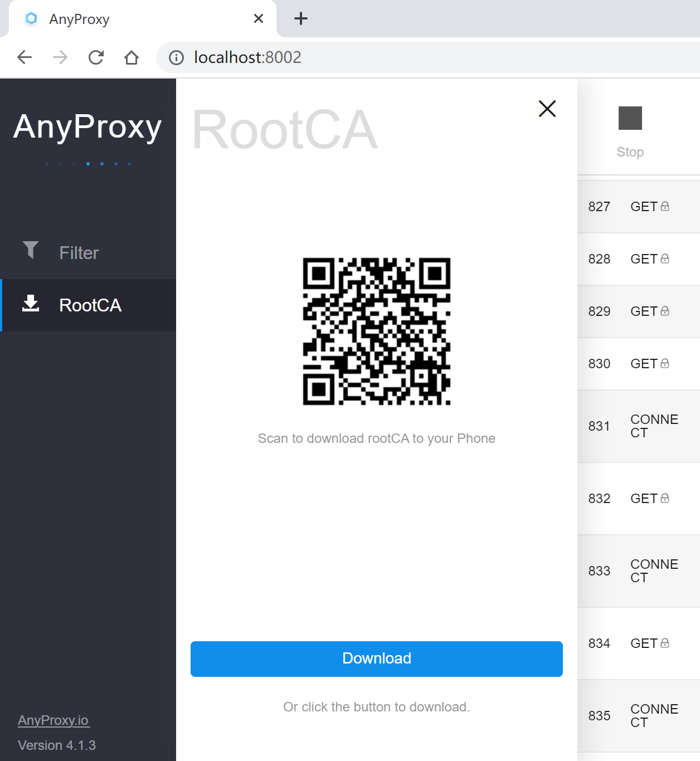Click the AnyProxy tab favicon

[31, 18]
